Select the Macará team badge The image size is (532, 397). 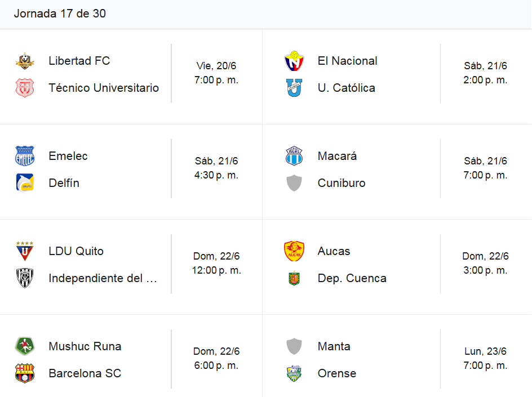pos(294,156)
